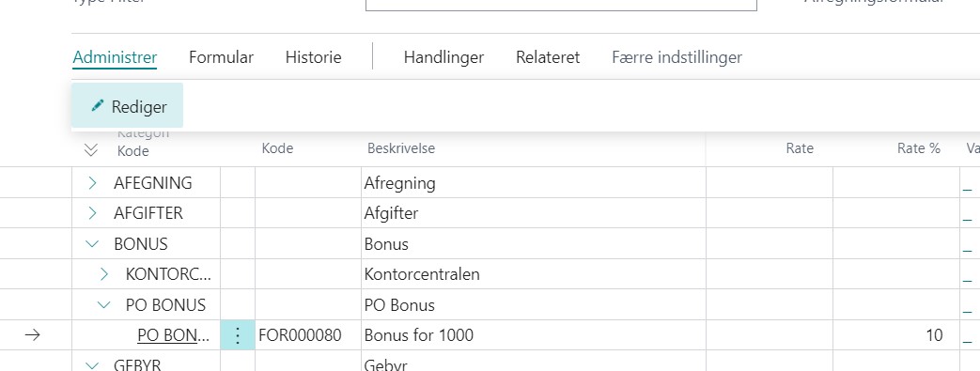
Task: Collapse the BONUS category
Action: [92, 243]
